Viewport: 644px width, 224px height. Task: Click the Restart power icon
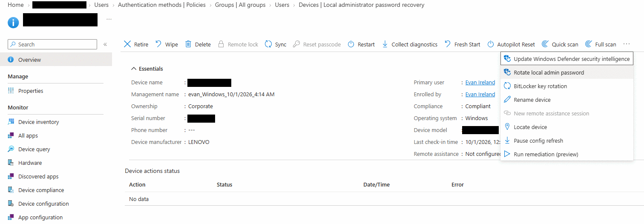[351, 44]
